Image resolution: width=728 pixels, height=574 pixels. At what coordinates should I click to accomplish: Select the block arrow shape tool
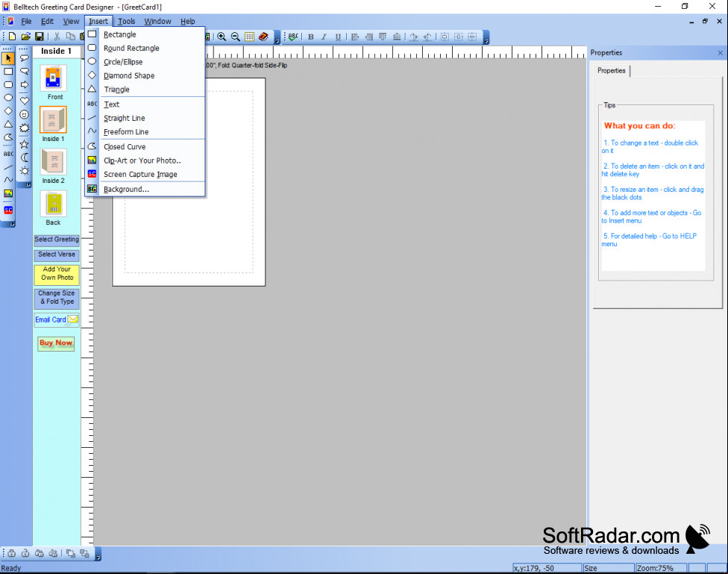24,84
